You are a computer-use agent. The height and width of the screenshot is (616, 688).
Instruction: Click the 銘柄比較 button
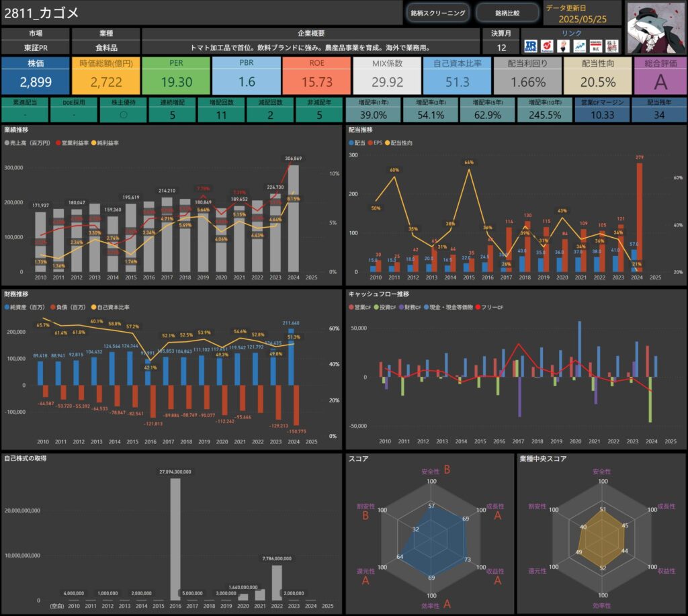507,13
